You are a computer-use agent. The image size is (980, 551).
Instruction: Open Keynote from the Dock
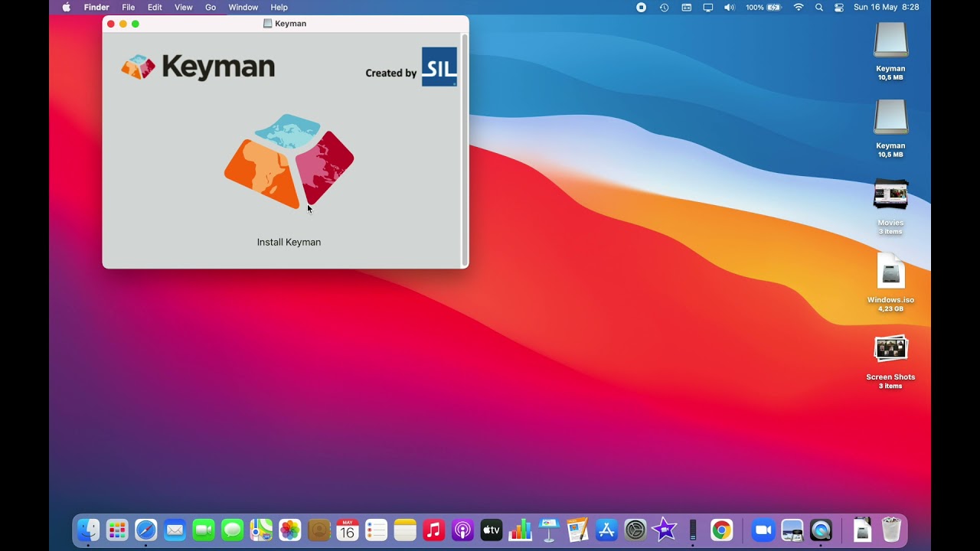point(549,530)
